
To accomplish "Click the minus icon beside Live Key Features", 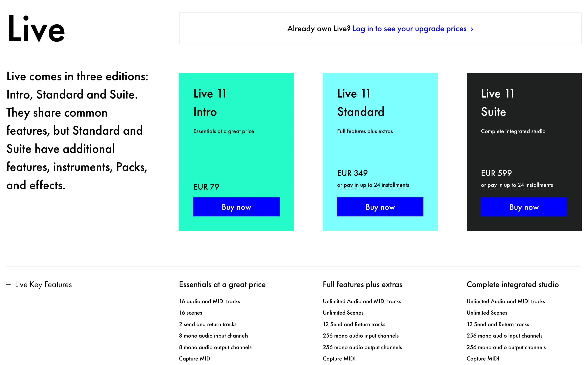I will pos(8,284).
